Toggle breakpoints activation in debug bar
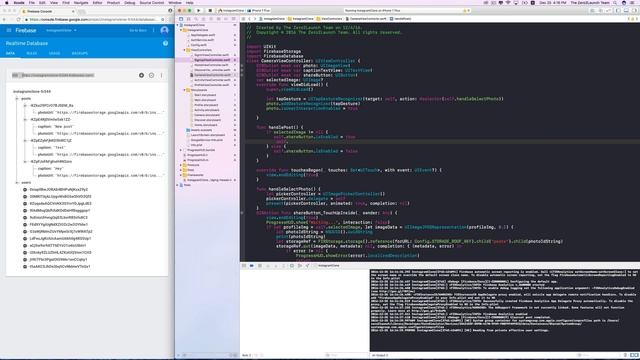The width and height of the screenshot is (640, 360). [251, 266]
